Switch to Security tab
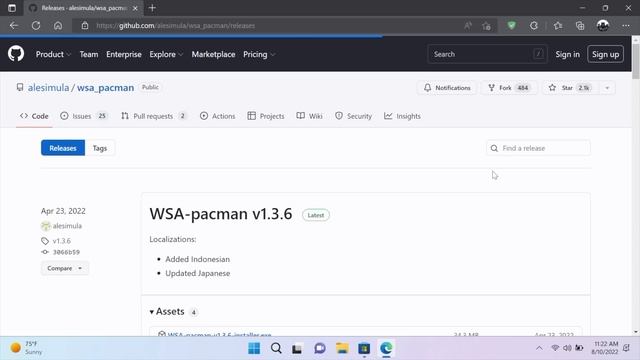This screenshot has width=640, height=360. pyautogui.click(x=353, y=116)
